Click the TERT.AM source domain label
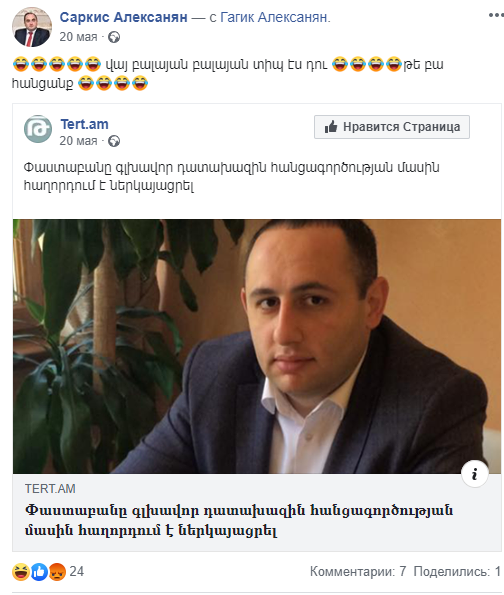This screenshot has height=595, width=504. click(50, 489)
